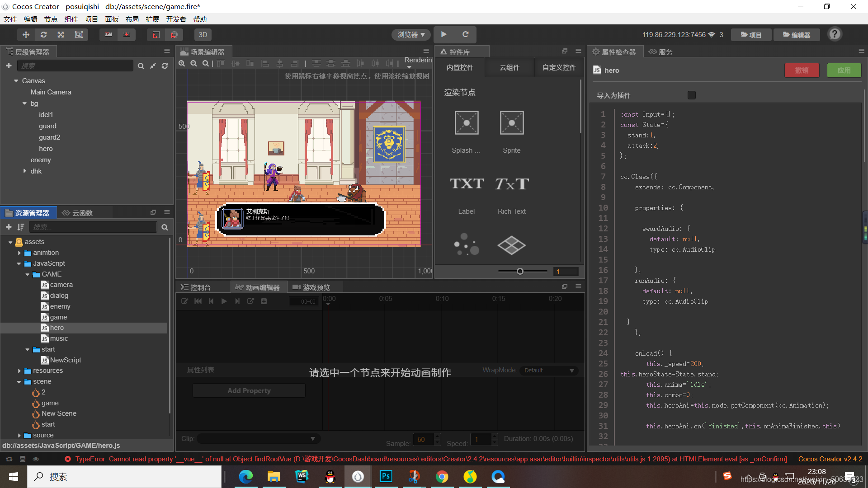Screen dimensions: 868x488
Task: Open the preview platform dropdown 浏览器
Action: click(411, 35)
